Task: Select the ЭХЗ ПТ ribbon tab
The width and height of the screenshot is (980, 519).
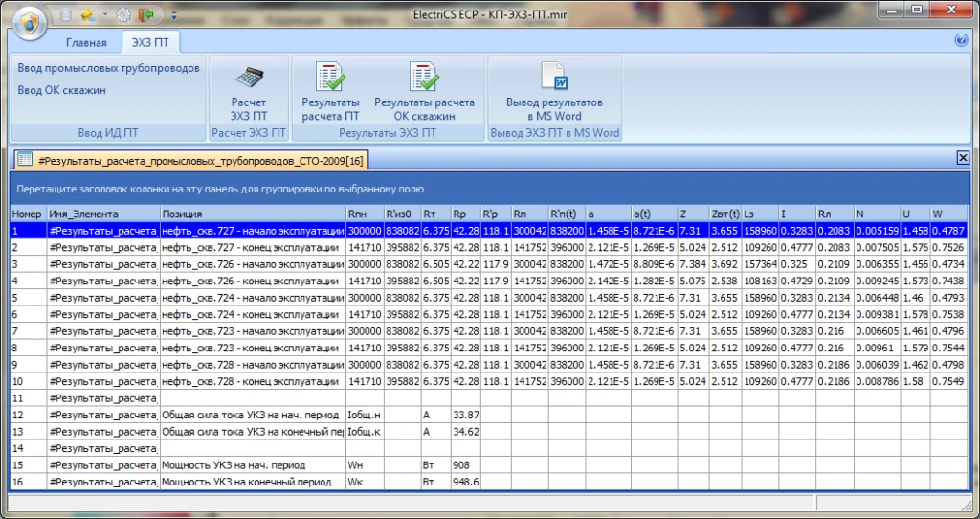Action: (150, 43)
